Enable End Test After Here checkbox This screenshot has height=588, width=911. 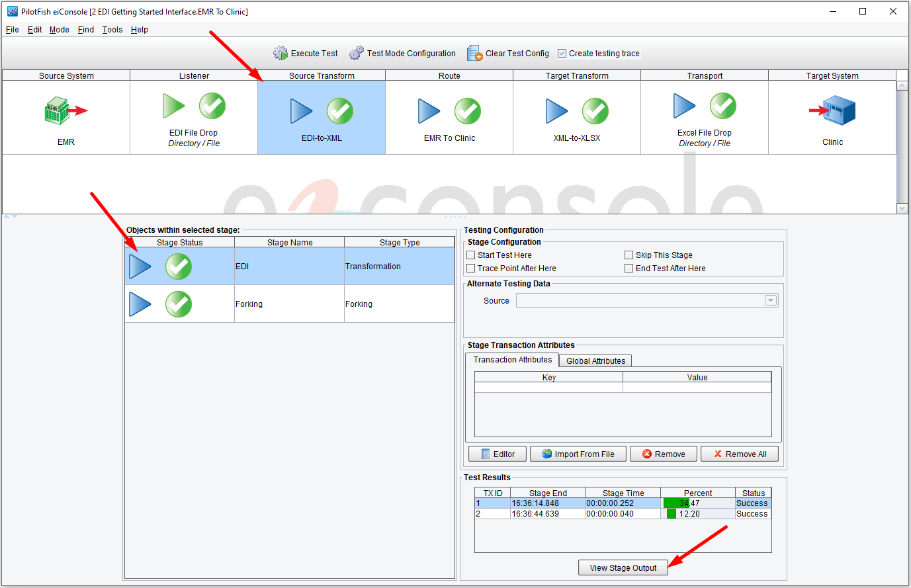(x=629, y=269)
